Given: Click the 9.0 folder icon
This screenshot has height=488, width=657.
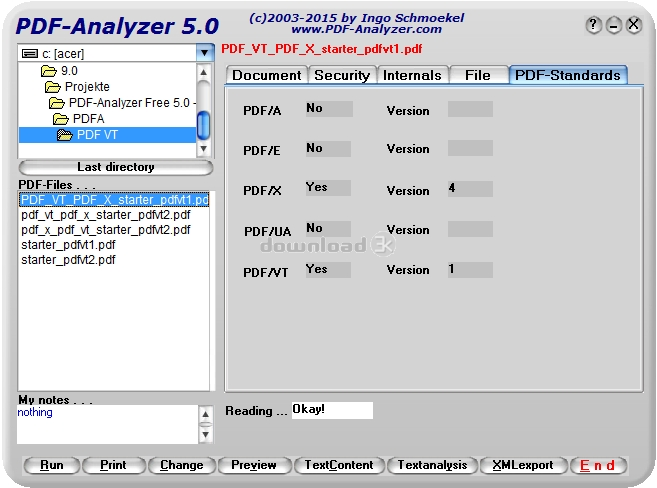Looking at the screenshot, I should click(49, 71).
